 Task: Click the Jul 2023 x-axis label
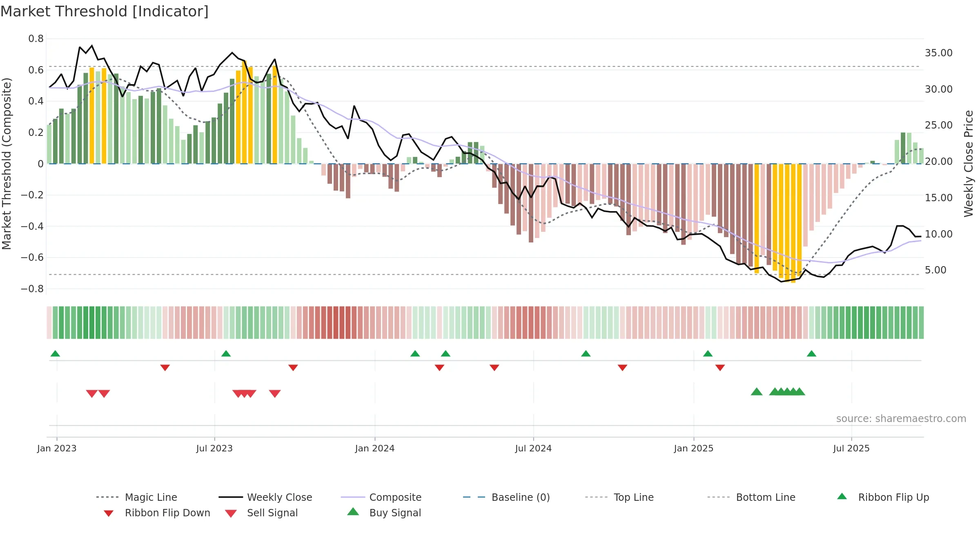click(x=214, y=448)
